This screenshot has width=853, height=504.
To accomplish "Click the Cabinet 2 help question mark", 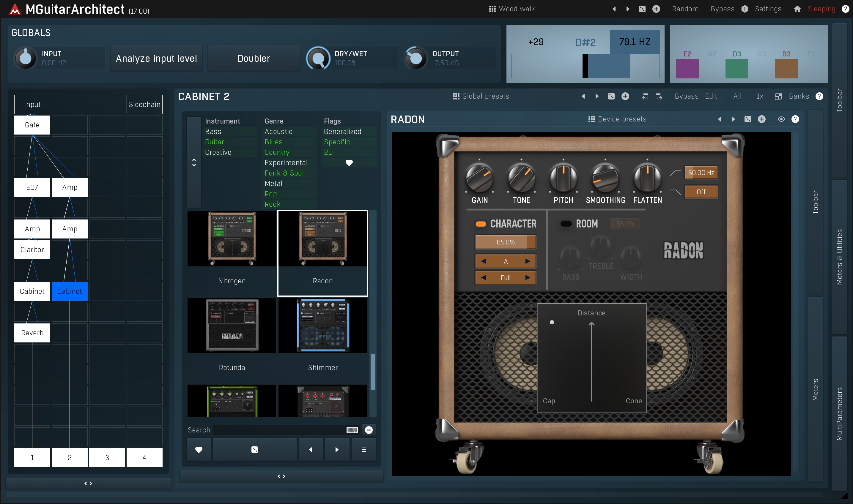I will pos(819,97).
